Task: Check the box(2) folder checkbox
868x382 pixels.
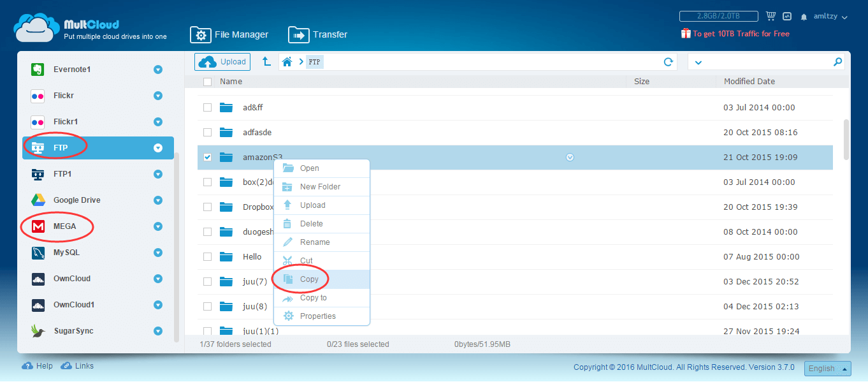Action: coord(207,182)
